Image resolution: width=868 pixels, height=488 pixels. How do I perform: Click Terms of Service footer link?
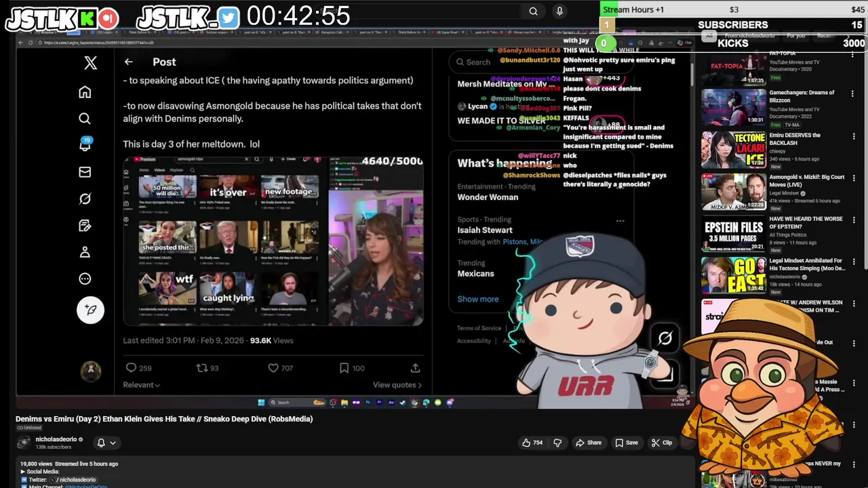[479, 328]
